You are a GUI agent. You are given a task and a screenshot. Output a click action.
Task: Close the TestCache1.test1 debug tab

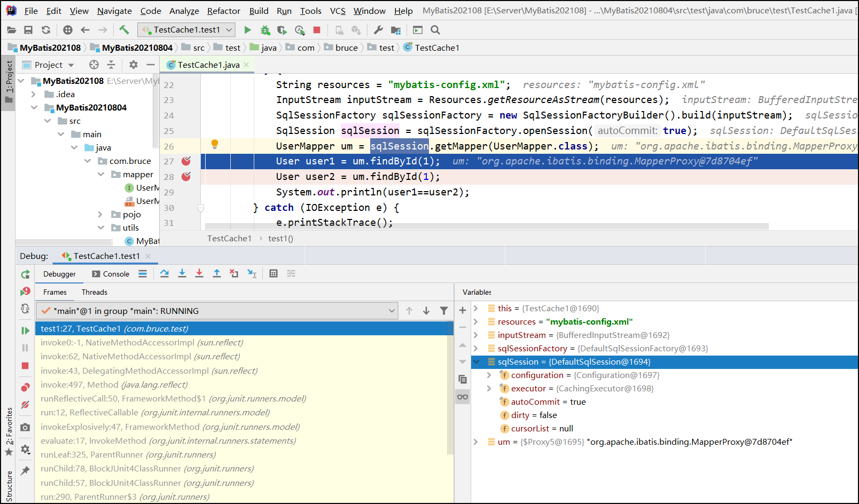pyautogui.click(x=148, y=256)
